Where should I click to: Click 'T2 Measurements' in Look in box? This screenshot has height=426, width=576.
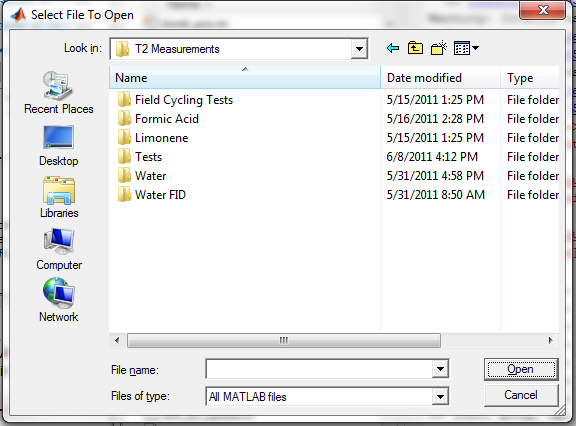[x=177, y=49]
